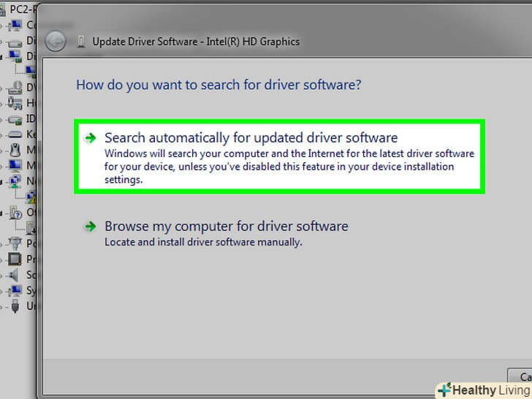Click the partially visible Cancel button
Image resolution: width=532 pixels, height=399 pixels.
[x=520, y=376]
